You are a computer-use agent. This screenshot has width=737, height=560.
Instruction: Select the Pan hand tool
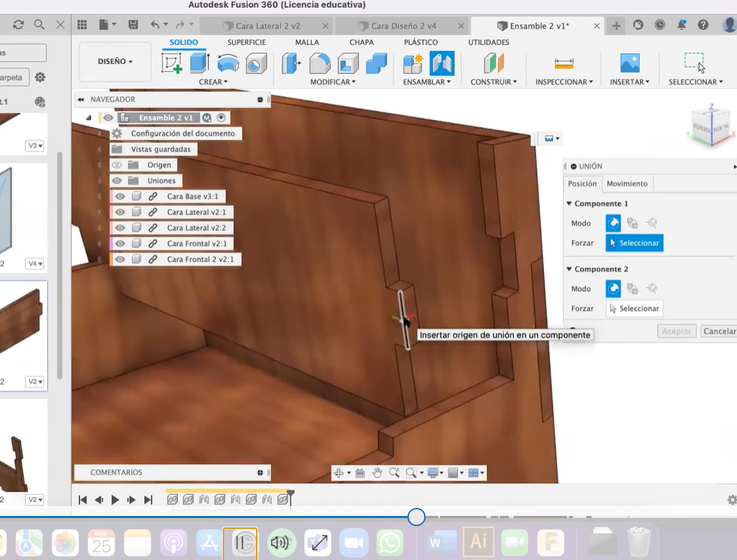coord(378,473)
